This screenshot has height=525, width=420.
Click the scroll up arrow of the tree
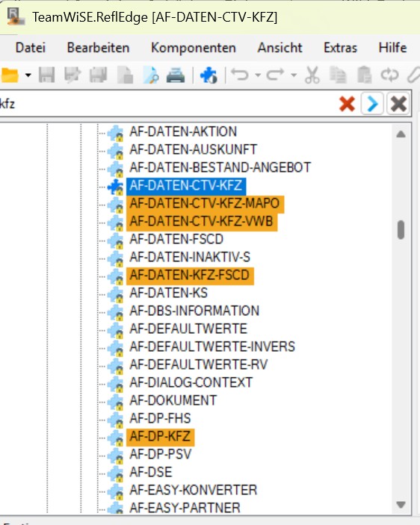point(401,134)
